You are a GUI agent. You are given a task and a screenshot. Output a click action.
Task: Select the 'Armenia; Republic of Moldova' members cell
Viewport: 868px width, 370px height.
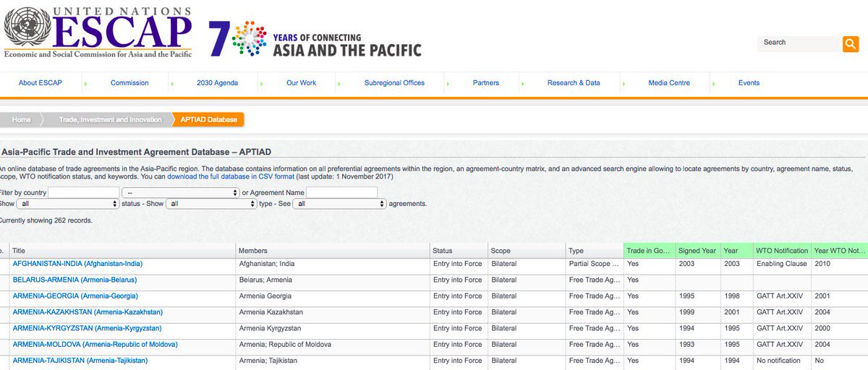coord(333,345)
